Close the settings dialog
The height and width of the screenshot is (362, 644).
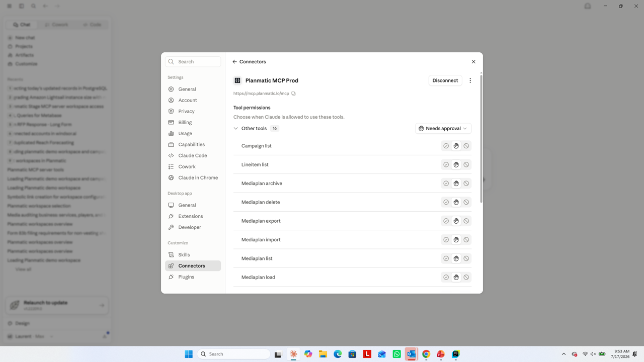pyautogui.click(x=473, y=62)
